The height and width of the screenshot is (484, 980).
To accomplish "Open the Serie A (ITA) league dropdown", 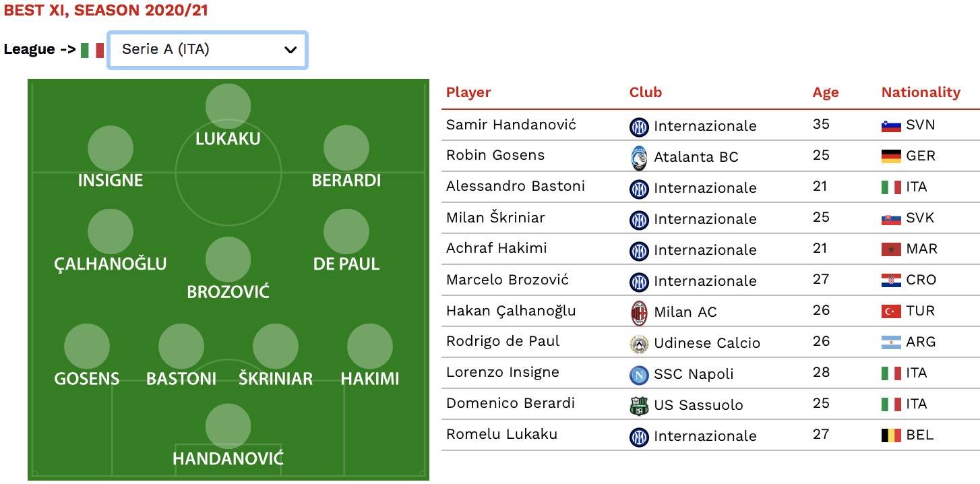I will tap(208, 50).
